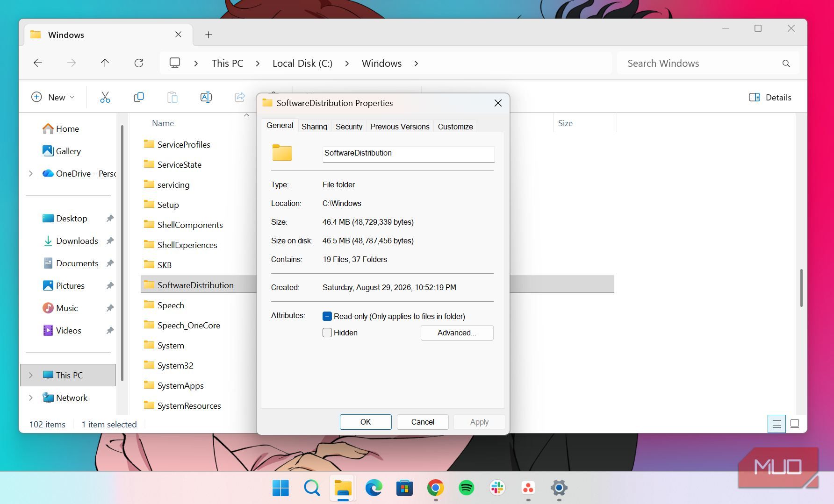Close the SoftwareDistribution Properties dialog

tap(498, 103)
